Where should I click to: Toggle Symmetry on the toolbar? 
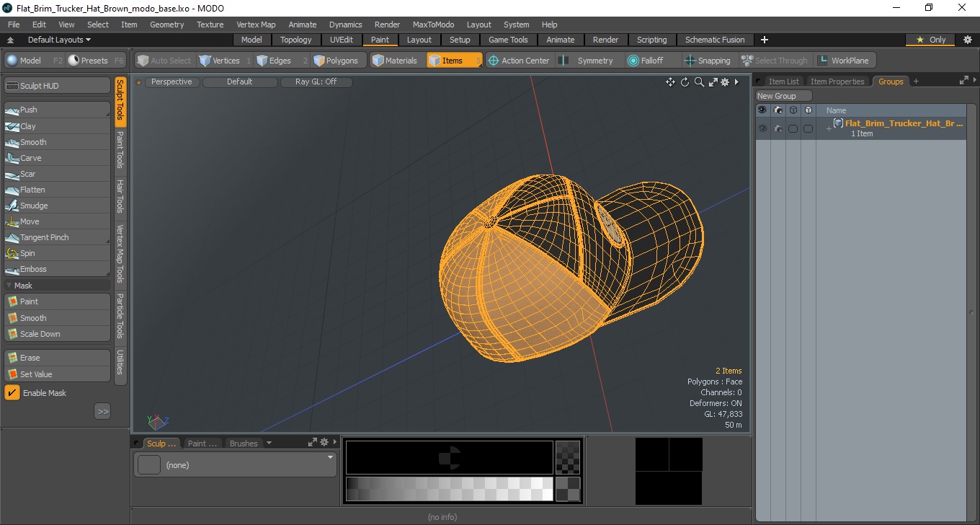click(x=588, y=61)
